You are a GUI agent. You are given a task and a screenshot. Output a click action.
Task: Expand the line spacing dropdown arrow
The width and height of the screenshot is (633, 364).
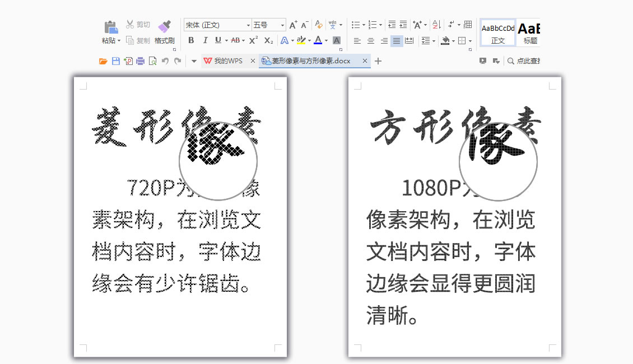pos(434,41)
